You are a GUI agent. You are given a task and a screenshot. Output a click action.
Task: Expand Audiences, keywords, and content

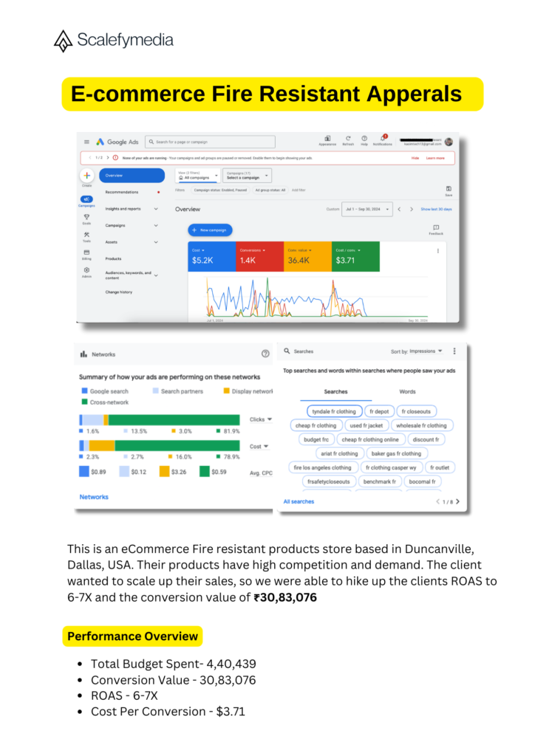(156, 275)
